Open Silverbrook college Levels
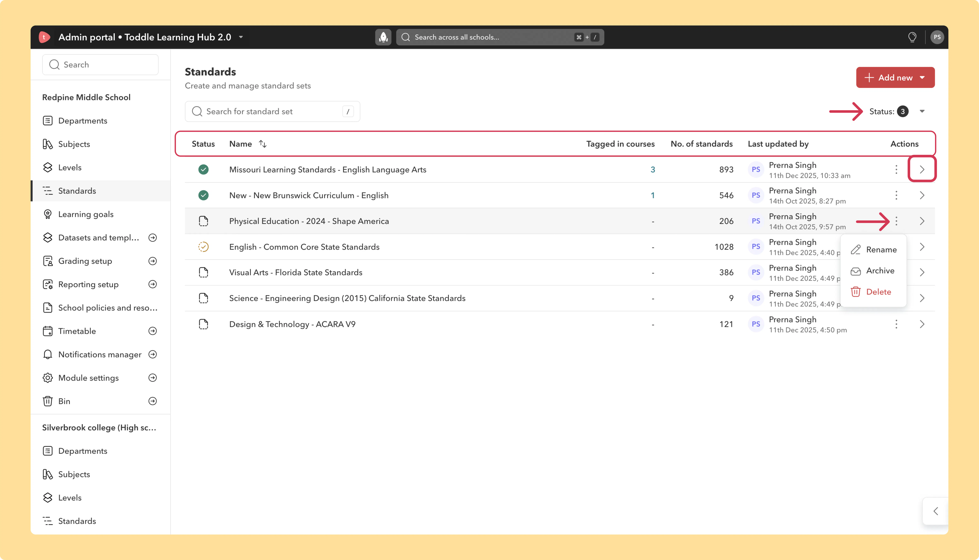Image resolution: width=979 pixels, height=560 pixels. tap(100, 498)
